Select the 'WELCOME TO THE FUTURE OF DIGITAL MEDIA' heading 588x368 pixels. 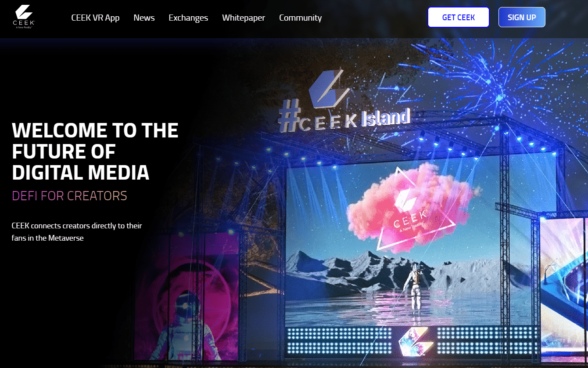coord(95,152)
